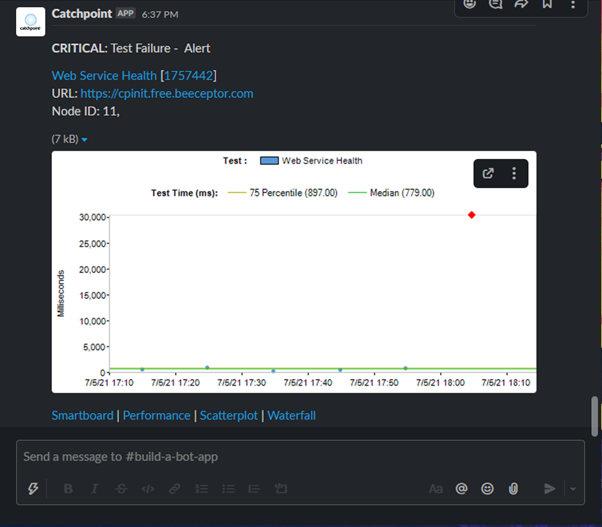Screen dimensions: 602x527
Task: Open the cpinit.free.beeceptor.com URL
Action: 167,93
